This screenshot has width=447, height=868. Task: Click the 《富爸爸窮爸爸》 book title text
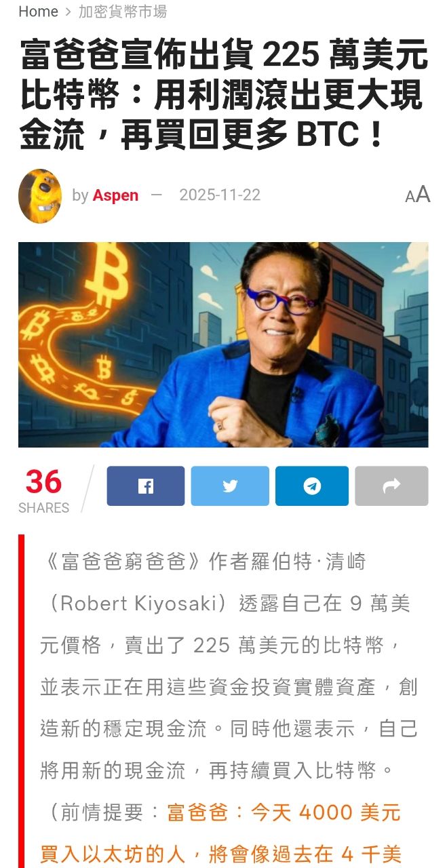(x=121, y=562)
